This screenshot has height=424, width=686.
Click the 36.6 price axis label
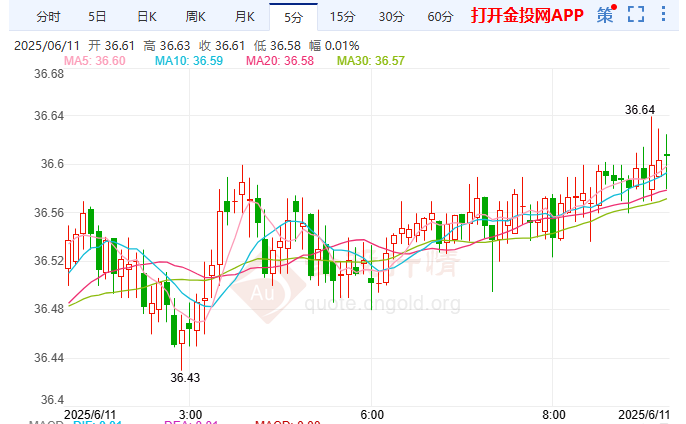(x=52, y=164)
